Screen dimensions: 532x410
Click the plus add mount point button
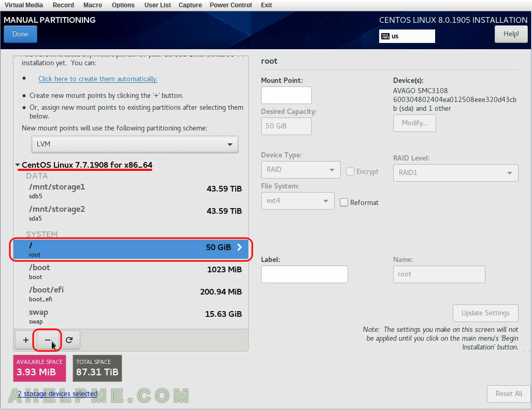coord(26,340)
